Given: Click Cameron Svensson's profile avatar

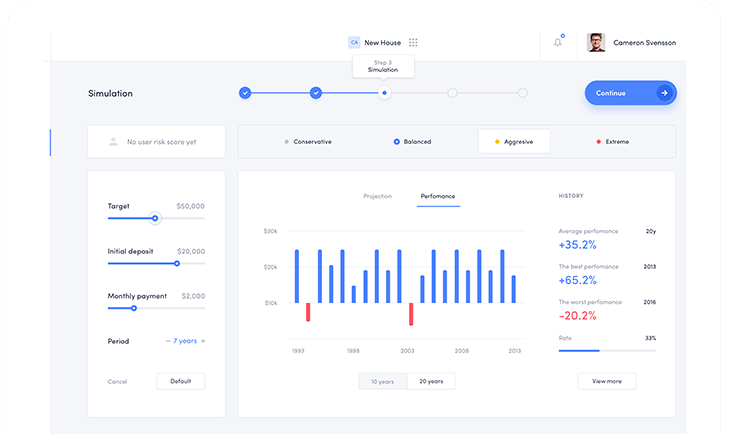Looking at the screenshot, I should point(596,42).
